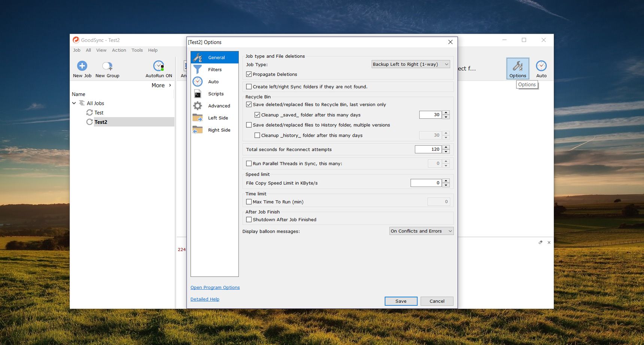Open Options wrench icon in main toolbar

point(518,66)
